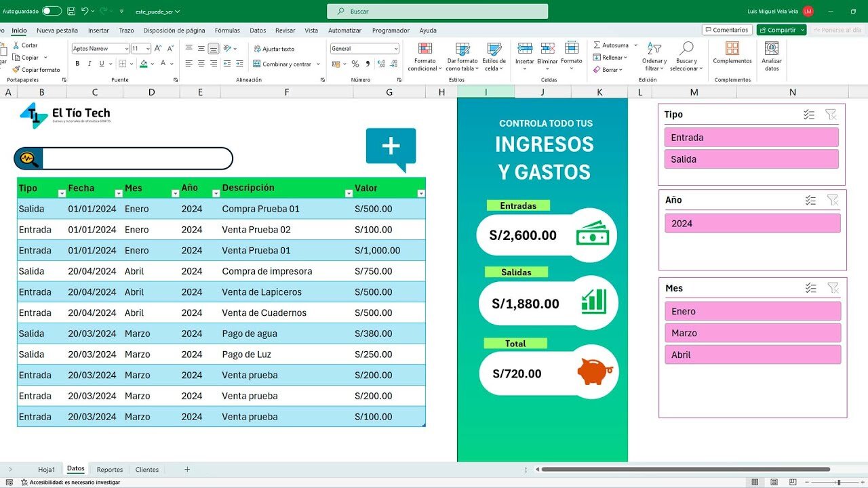The width and height of the screenshot is (868, 488).
Task: Apply underline formatting
Action: click(100, 64)
